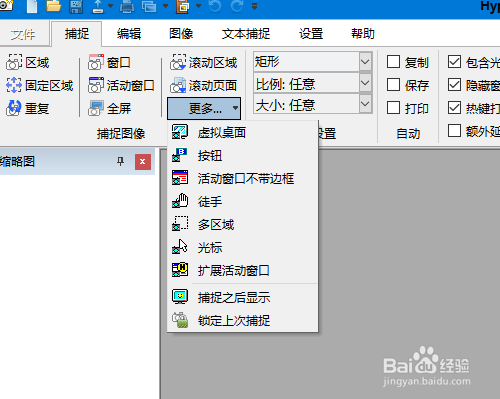Click the Fixed region capture icon (固定区域)
The width and height of the screenshot is (500, 399).
click(x=14, y=85)
